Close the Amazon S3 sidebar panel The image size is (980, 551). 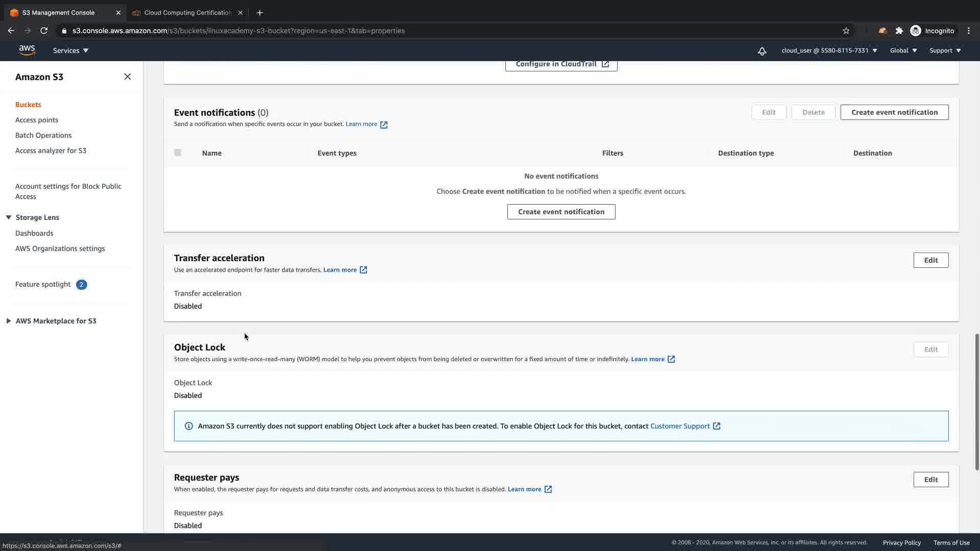(x=128, y=77)
